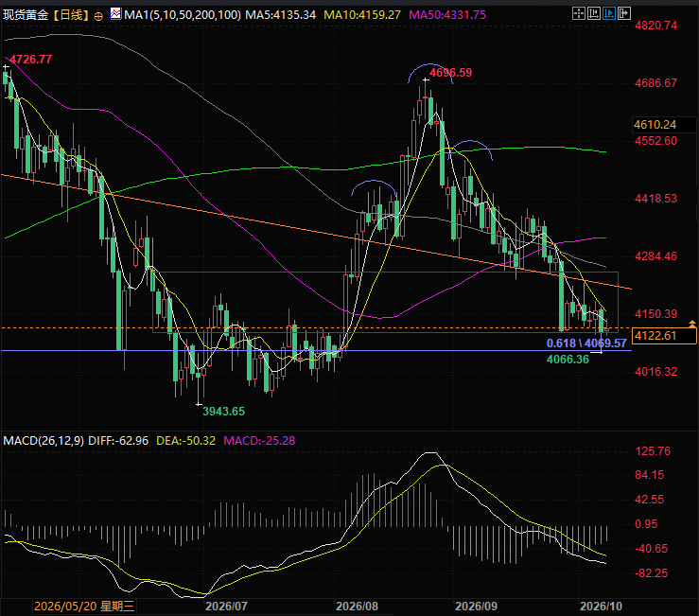
Task: Click the 4696.59 peak price label
Action: pos(450,73)
